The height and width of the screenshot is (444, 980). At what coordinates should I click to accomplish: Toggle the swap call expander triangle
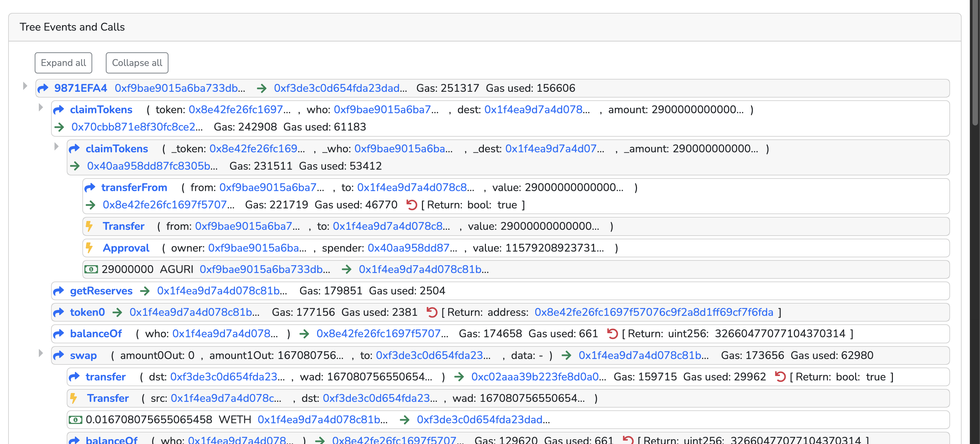click(x=41, y=353)
